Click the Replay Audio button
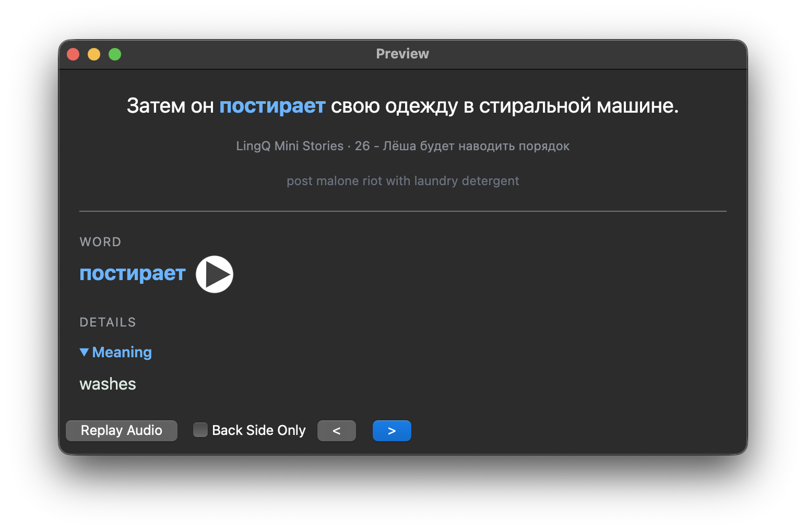 click(122, 431)
